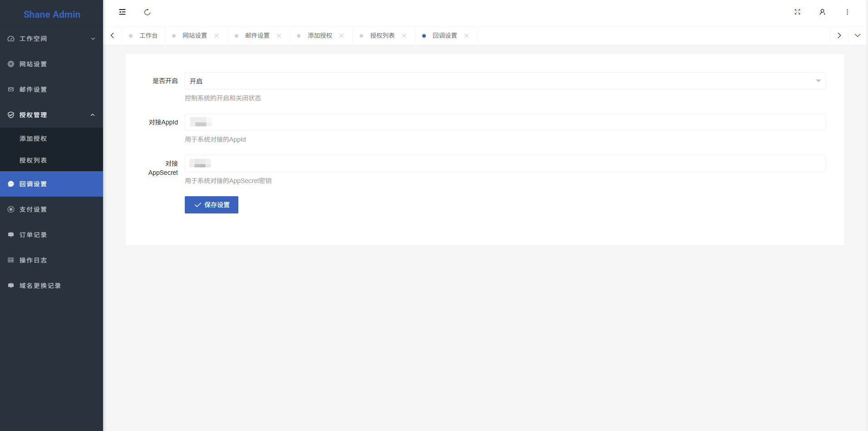The height and width of the screenshot is (431, 868).
Task: Open 订单记录 in the sidebar
Action: coord(33,235)
